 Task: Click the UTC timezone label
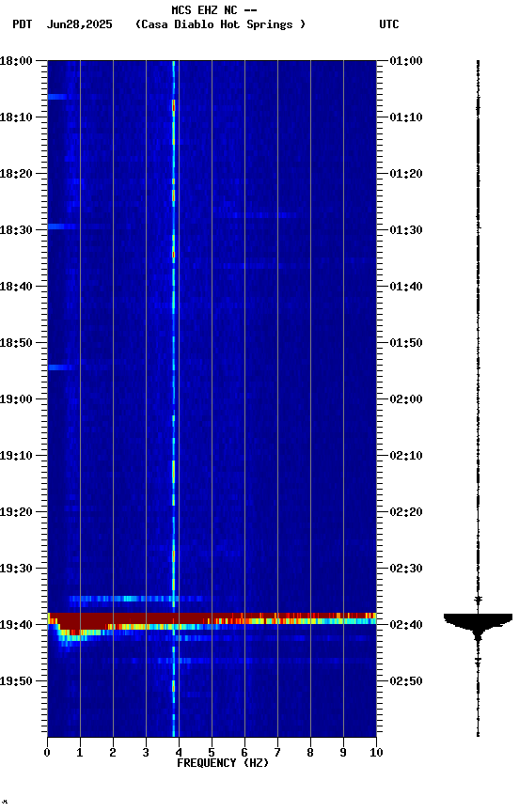pyautogui.click(x=389, y=24)
